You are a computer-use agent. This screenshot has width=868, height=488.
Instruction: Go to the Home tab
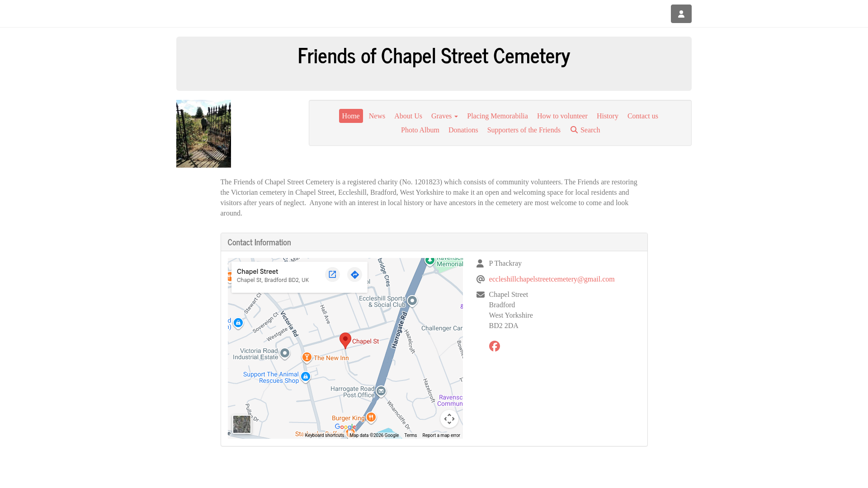click(351, 116)
